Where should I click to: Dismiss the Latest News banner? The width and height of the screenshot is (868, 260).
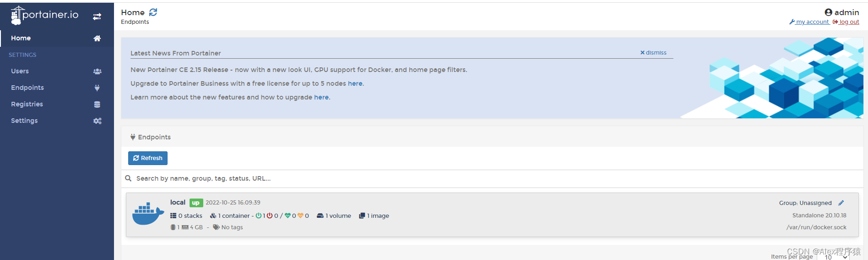653,53
